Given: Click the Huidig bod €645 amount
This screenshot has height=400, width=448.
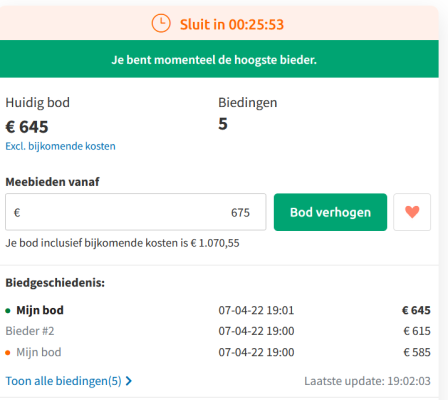Looking at the screenshot, I should pyautogui.click(x=27, y=127).
